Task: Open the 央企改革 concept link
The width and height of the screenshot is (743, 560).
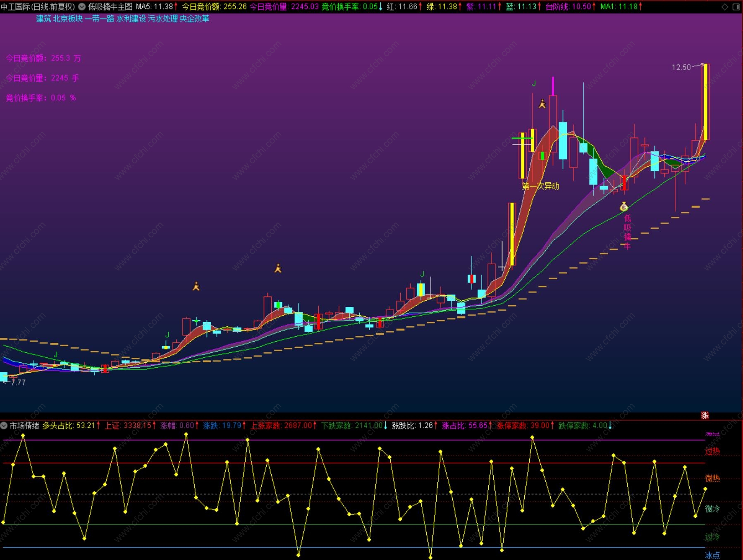Action: pos(194,19)
